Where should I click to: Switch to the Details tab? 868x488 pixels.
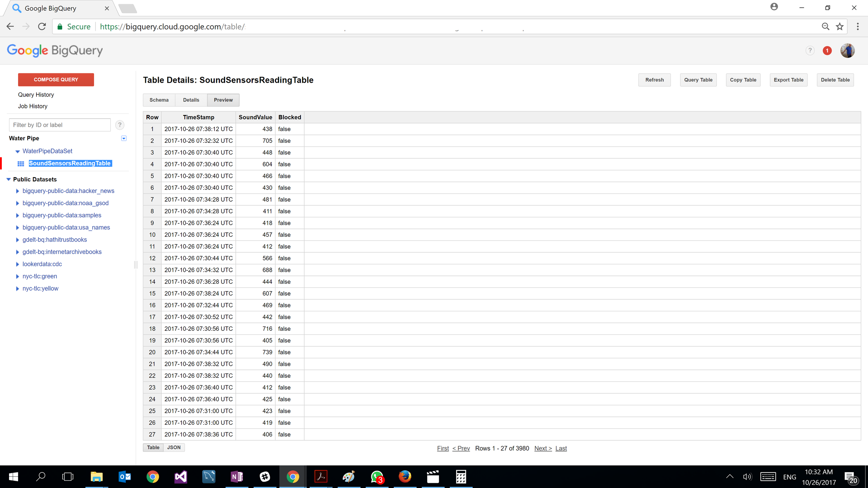[191, 100]
